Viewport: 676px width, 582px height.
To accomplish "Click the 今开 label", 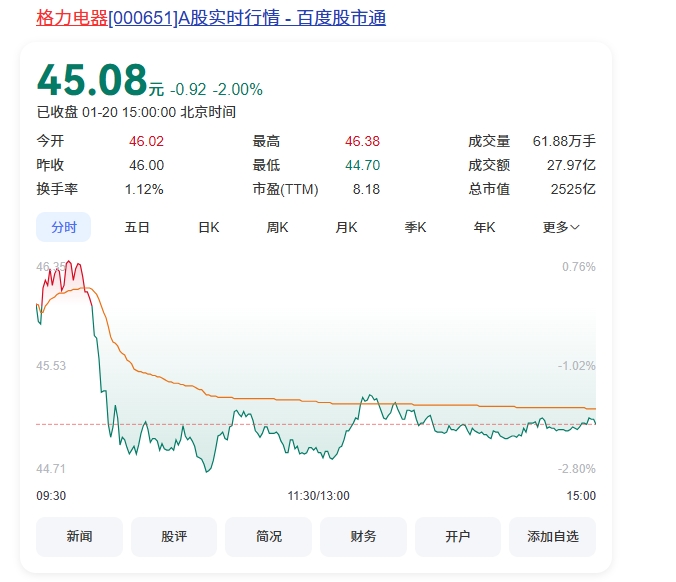I will point(50,141).
